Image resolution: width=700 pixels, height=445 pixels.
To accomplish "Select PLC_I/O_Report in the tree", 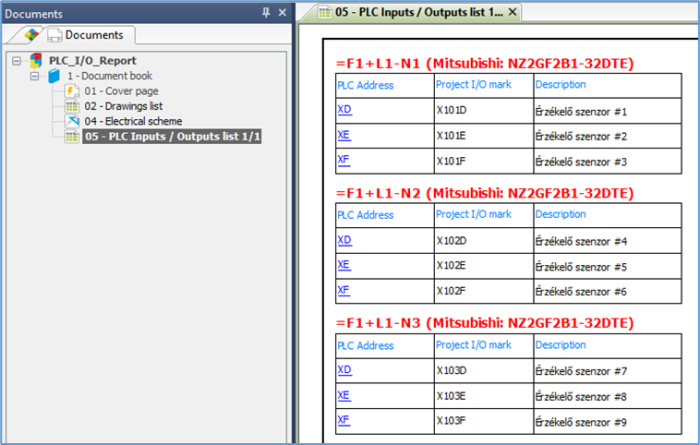I will (93, 60).
